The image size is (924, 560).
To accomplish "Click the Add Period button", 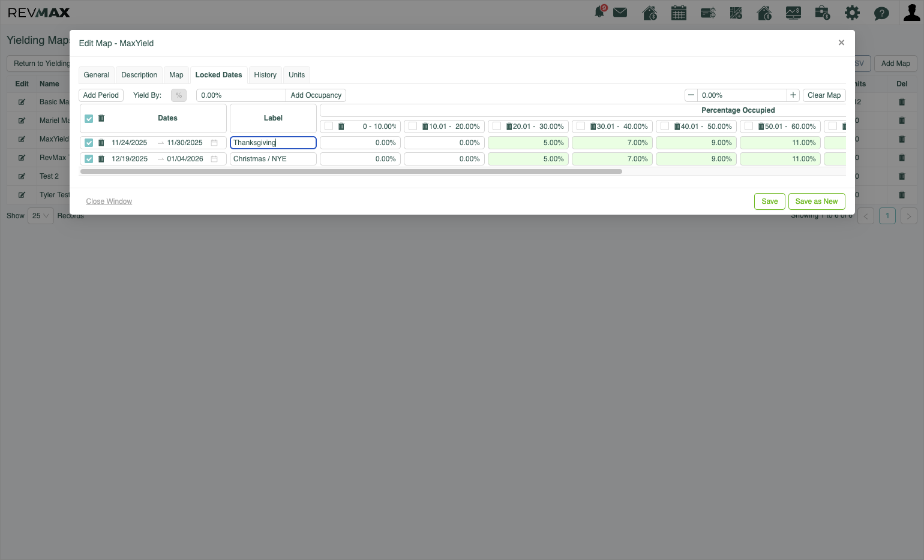I will point(101,95).
